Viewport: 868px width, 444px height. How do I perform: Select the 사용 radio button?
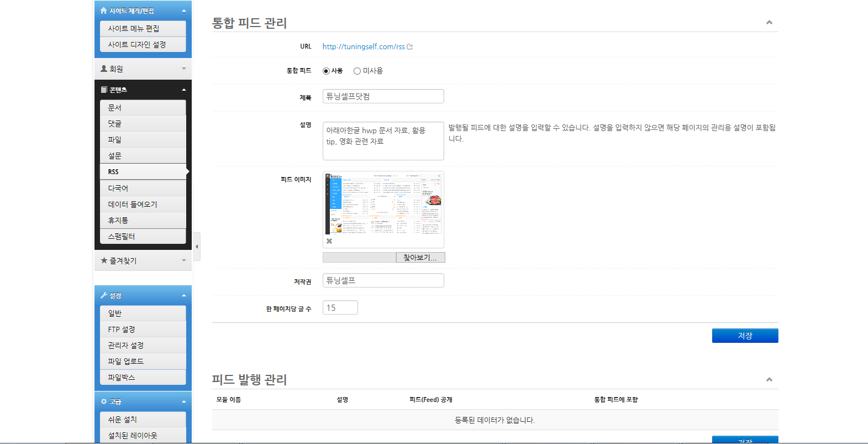[326, 71]
